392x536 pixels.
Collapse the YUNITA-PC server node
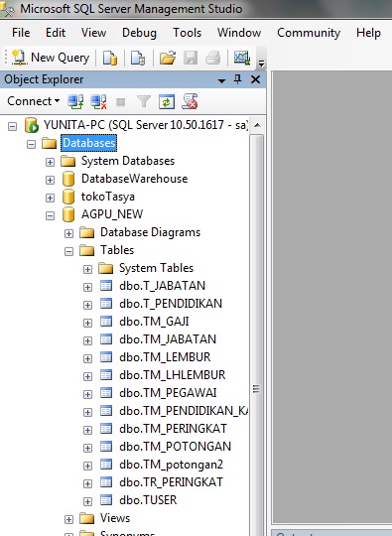pos(12,126)
